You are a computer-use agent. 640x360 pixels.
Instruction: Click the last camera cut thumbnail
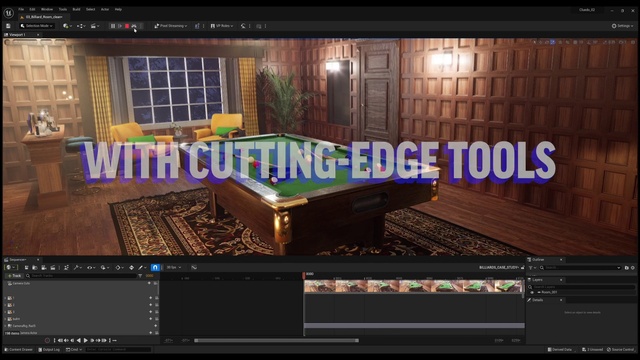pos(508,286)
